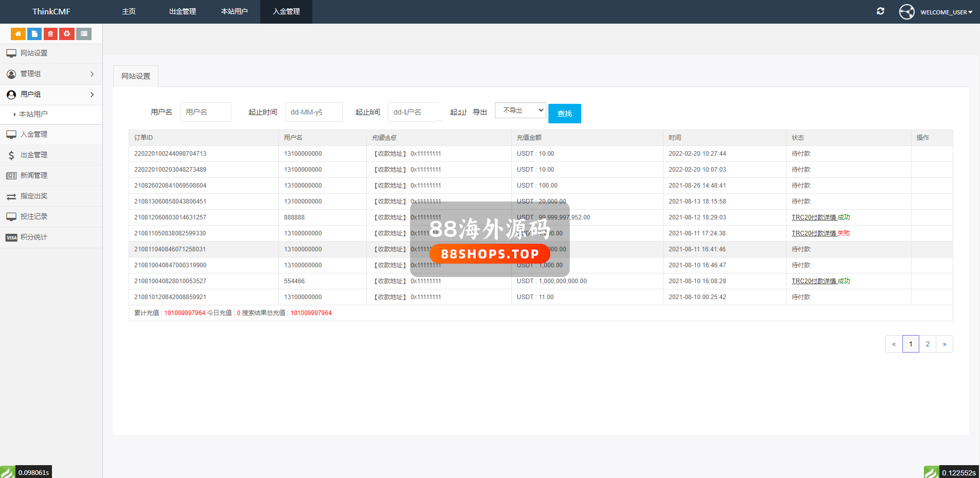Click the blue 查找 search button
The width and height of the screenshot is (980, 478).
coord(564,114)
